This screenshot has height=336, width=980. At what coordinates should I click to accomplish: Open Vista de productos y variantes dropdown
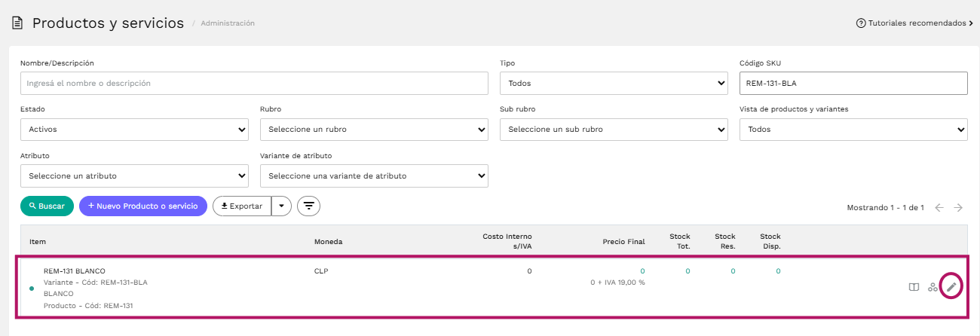(853, 129)
